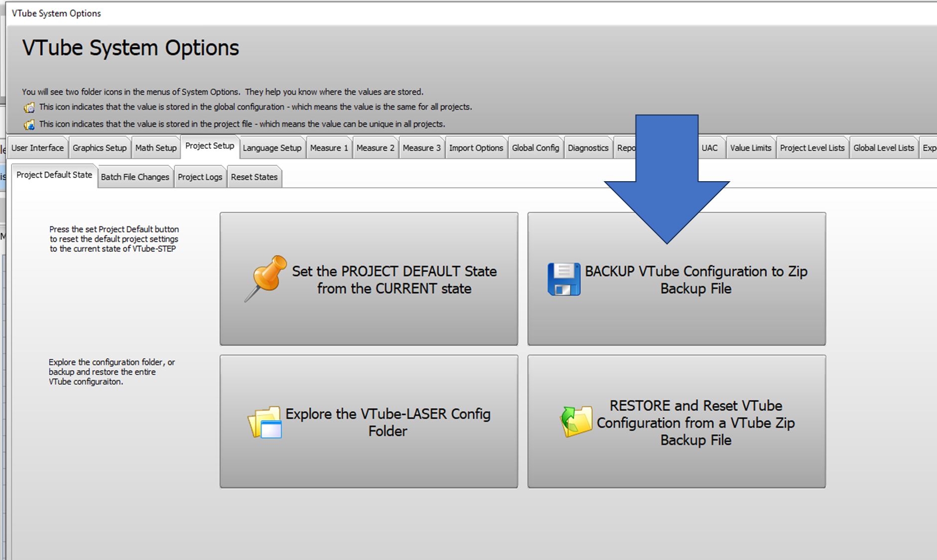The height and width of the screenshot is (560, 937).
Task: Click 'You will see two folder icons' text
Action: tap(223, 92)
